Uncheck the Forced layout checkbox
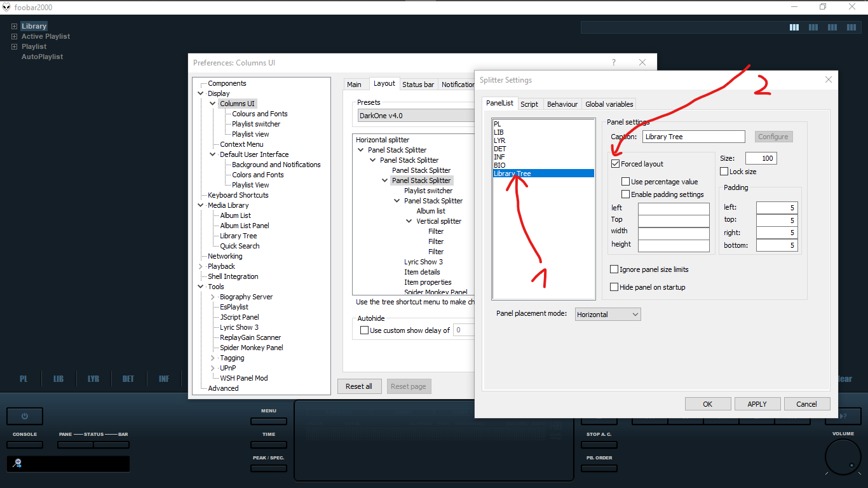Image resolution: width=868 pixels, height=488 pixels. [614, 164]
